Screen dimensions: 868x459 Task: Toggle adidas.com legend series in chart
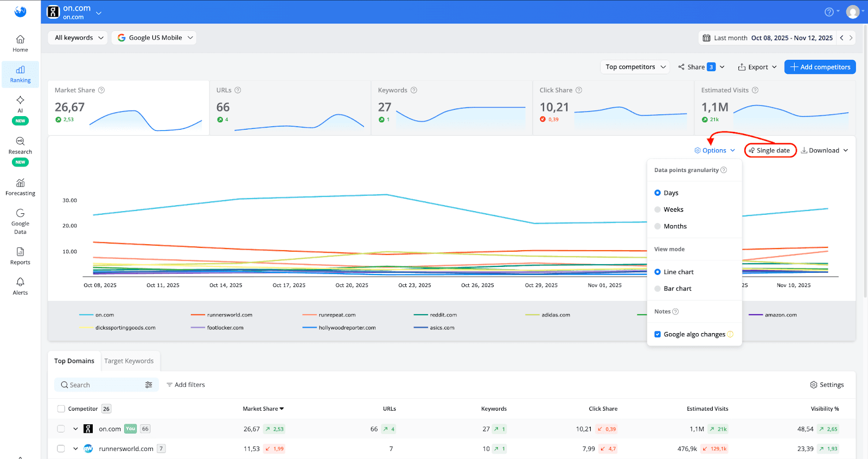pos(548,315)
